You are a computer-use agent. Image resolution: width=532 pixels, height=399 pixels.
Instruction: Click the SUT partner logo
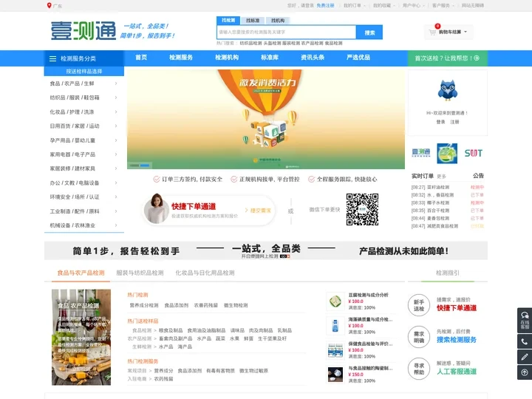click(x=474, y=154)
